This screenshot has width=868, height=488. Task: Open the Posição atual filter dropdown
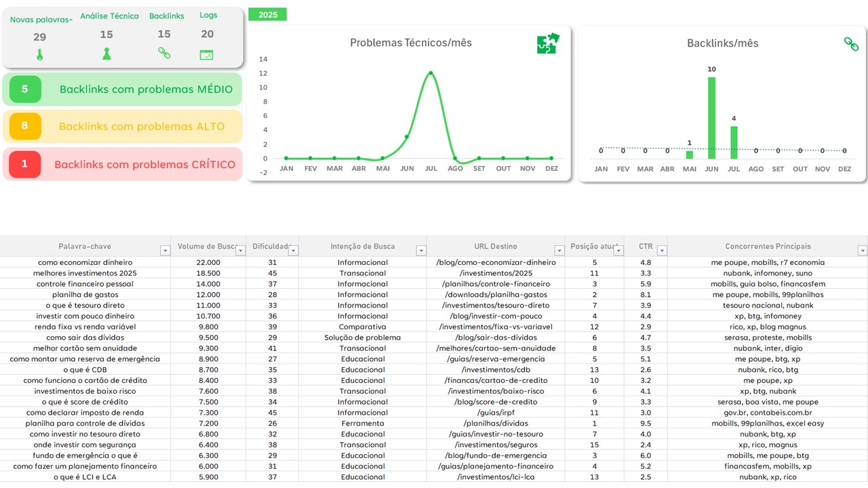(618, 251)
